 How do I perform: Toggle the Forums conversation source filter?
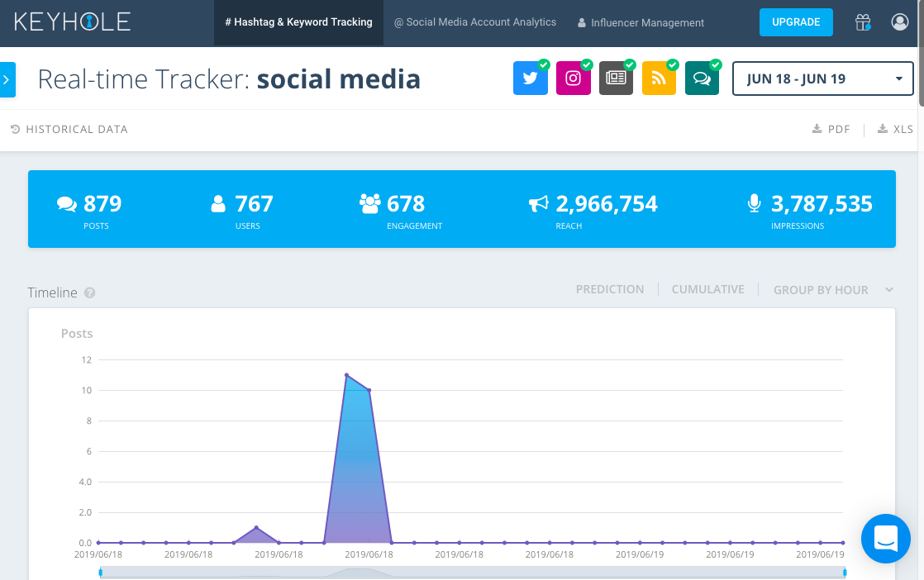pyautogui.click(x=703, y=78)
